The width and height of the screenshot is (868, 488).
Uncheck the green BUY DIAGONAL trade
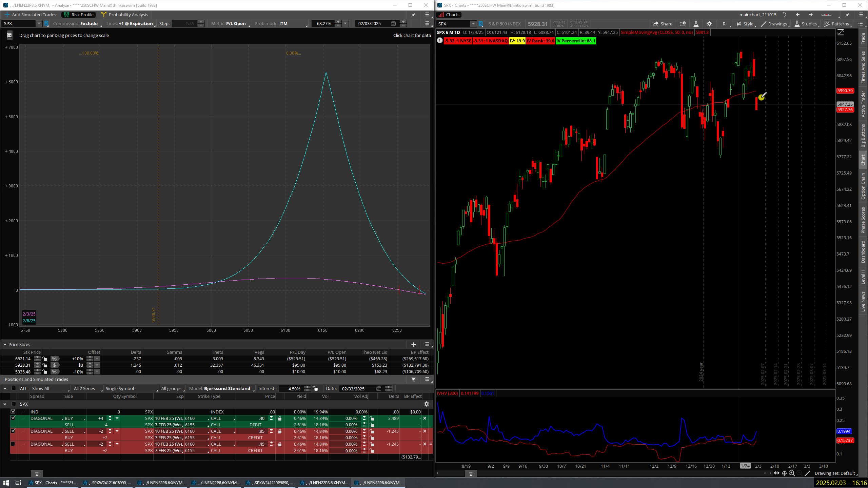(x=13, y=418)
